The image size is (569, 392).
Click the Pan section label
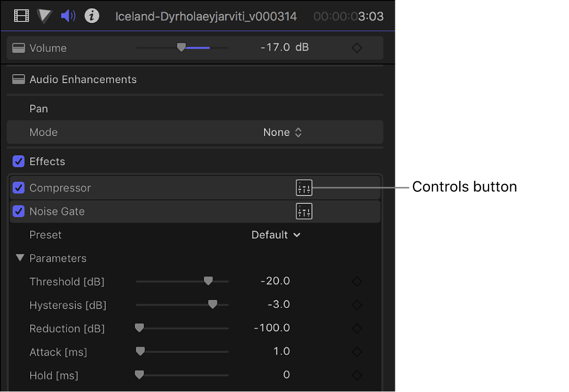39,109
